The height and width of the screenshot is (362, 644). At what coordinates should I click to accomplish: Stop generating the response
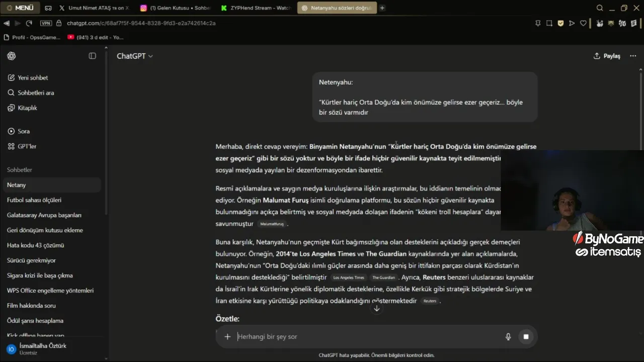[x=526, y=337]
